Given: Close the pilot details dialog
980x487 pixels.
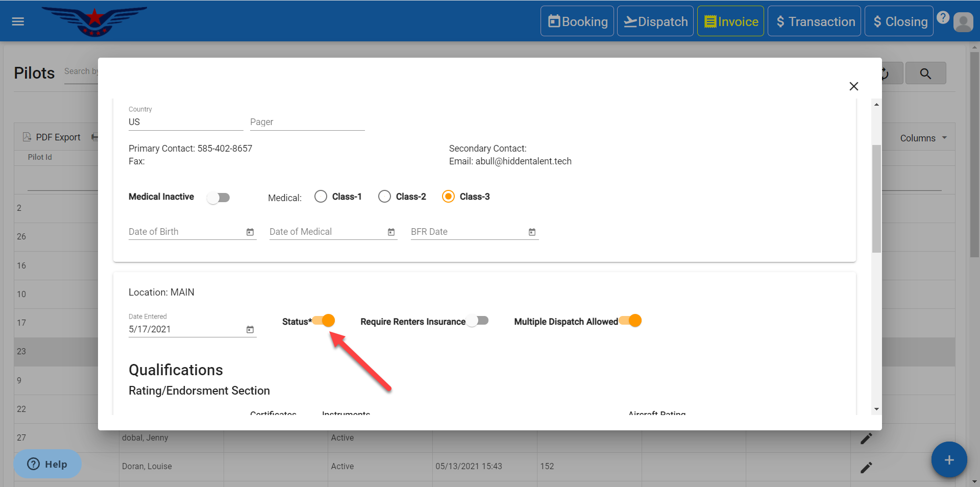Looking at the screenshot, I should [853, 86].
